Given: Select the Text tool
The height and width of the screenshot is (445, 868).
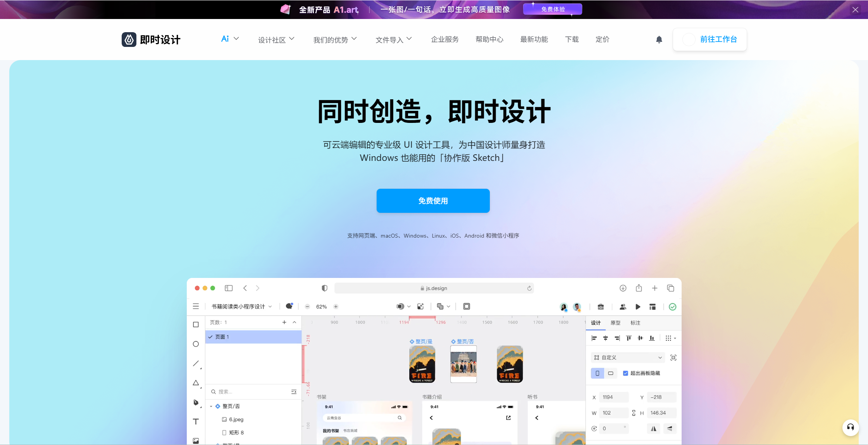Looking at the screenshot, I should tap(196, 421).
